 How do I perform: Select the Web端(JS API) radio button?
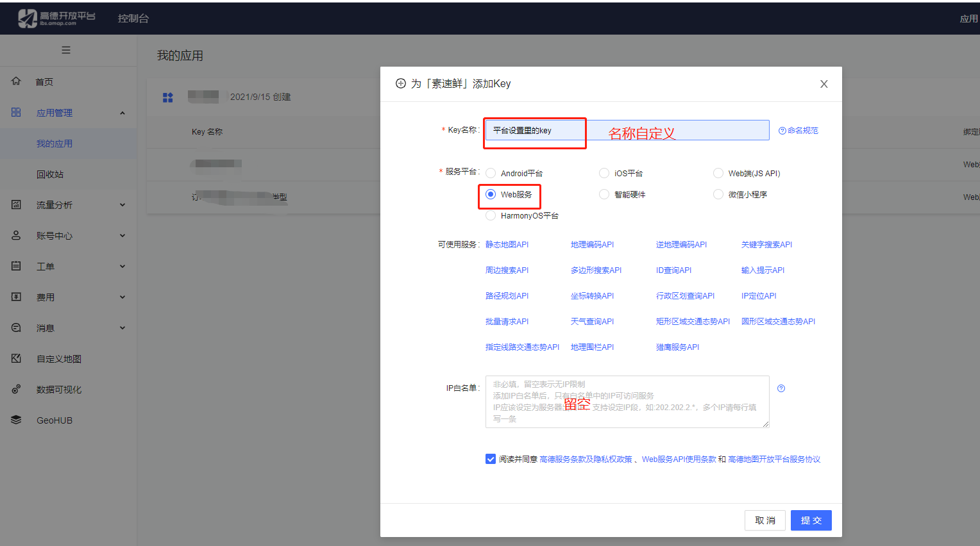coord(718,173)
